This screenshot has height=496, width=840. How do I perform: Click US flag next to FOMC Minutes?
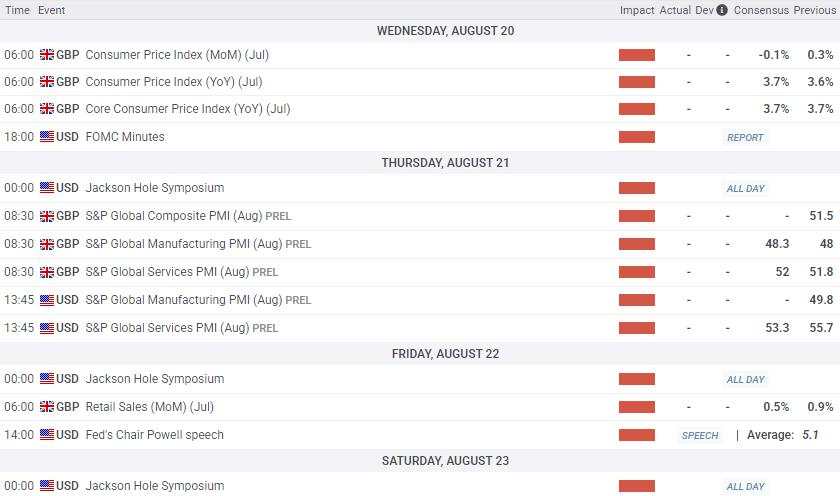coord(47,137)
